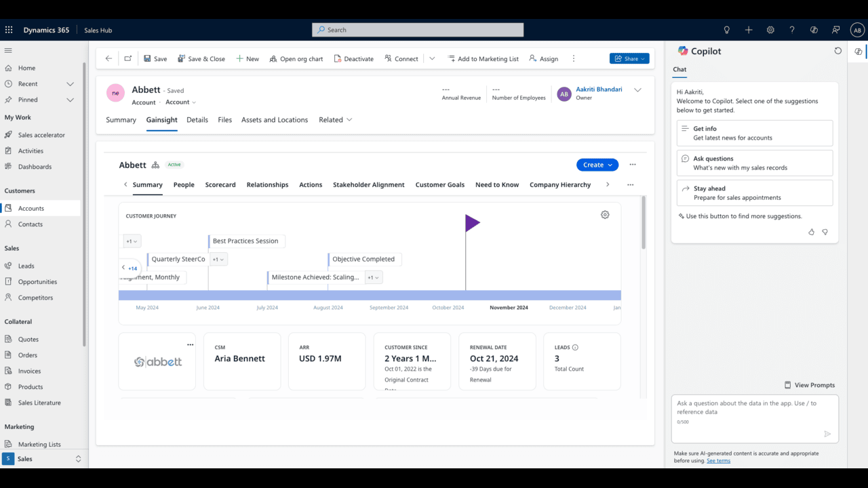Expand +1 dropdown next to Milestone Achieved
The height and width of the screenshot is (488, 868).
374,277
